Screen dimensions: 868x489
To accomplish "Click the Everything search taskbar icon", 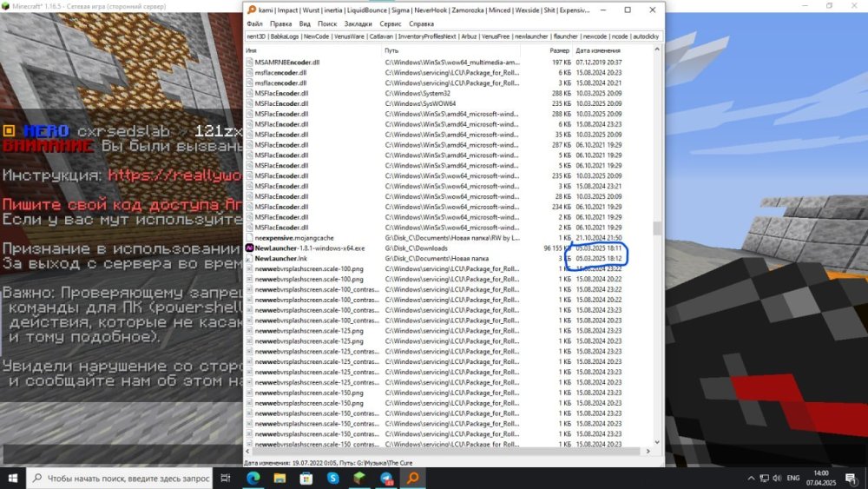I will [413, 478].
